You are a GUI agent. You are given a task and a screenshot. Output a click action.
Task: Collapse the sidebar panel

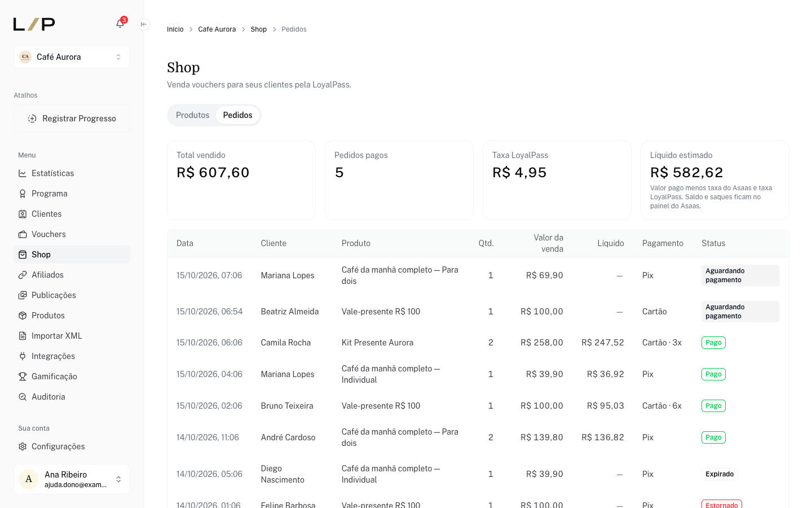(x=144, y=24)
